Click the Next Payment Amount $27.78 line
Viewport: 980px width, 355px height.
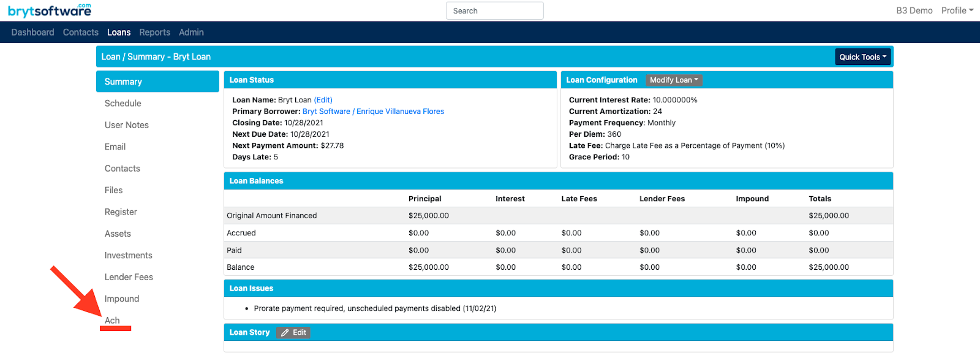click(x=288, y=146)
